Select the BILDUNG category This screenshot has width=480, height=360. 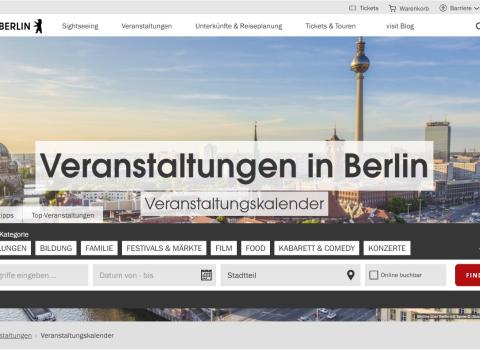point(56,248)
